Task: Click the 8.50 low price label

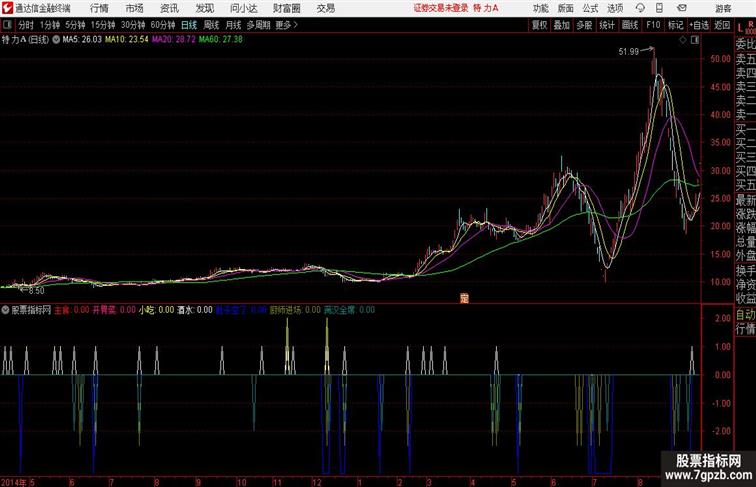Action: tap(36, 291)
